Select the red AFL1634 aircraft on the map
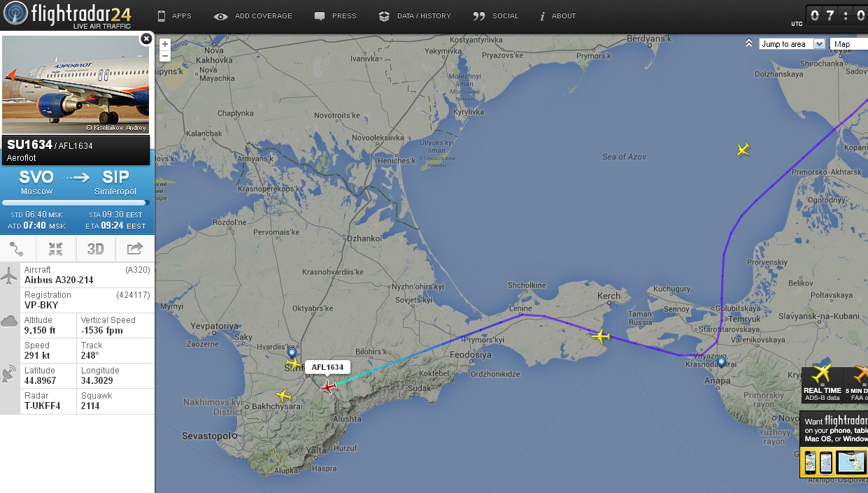The width and height of the screenshot is (868, 493). tap(328, 387)
